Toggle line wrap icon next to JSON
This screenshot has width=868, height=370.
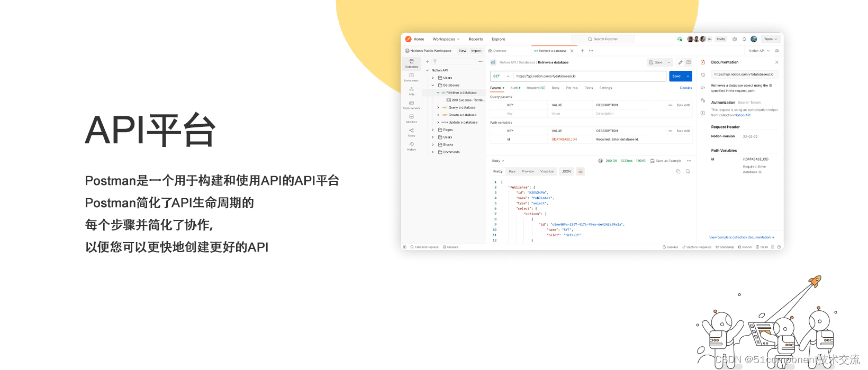click(x=581, y=171)
